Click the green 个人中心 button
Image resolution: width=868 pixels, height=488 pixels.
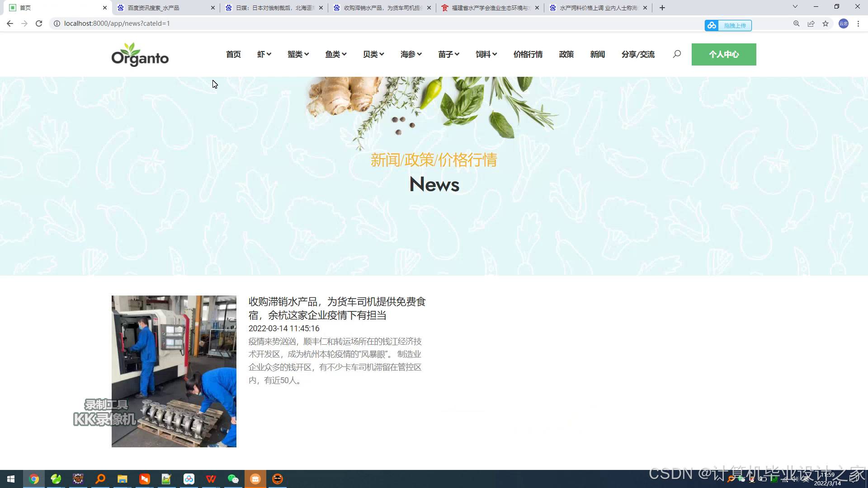click(x=723, y=54)
